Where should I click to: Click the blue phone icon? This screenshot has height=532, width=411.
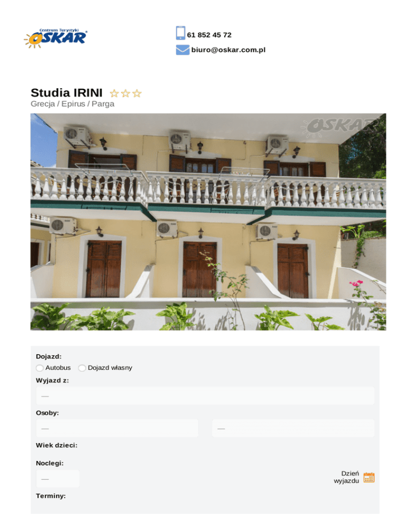coord(180,33)
